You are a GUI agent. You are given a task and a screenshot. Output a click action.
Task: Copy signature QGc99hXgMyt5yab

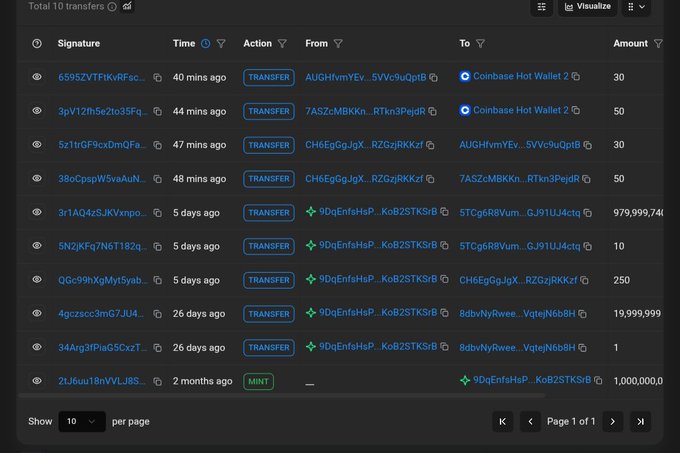click(157, 280)
